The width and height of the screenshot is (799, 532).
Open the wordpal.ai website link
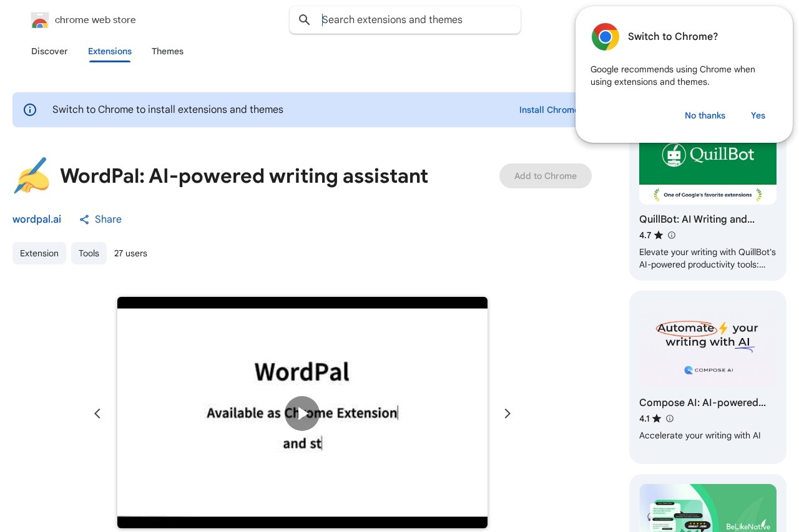pos(37,220)
